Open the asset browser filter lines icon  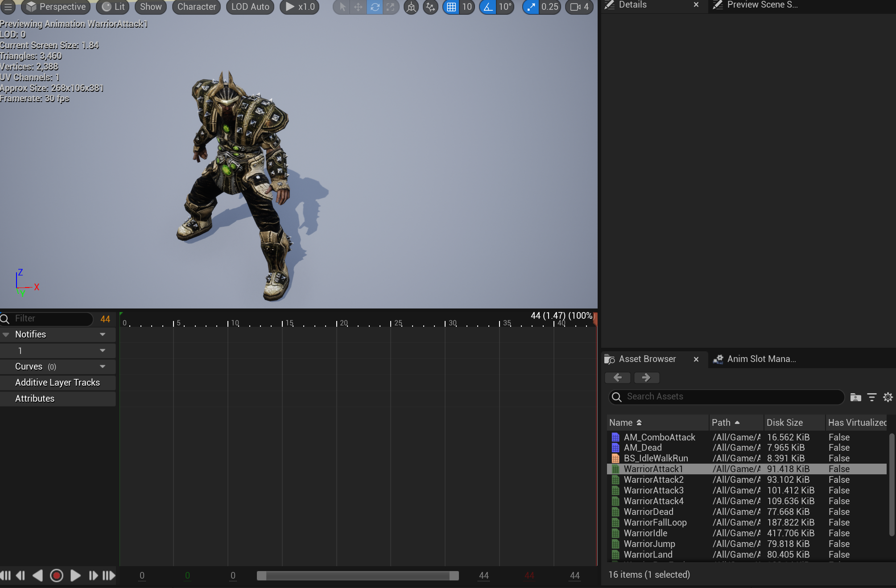point(872,397)
